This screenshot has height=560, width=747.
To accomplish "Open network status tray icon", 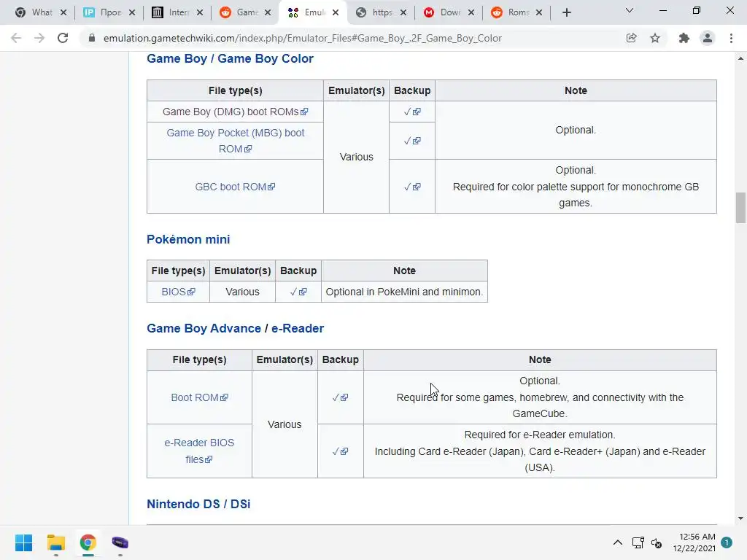I will [638, 542].
